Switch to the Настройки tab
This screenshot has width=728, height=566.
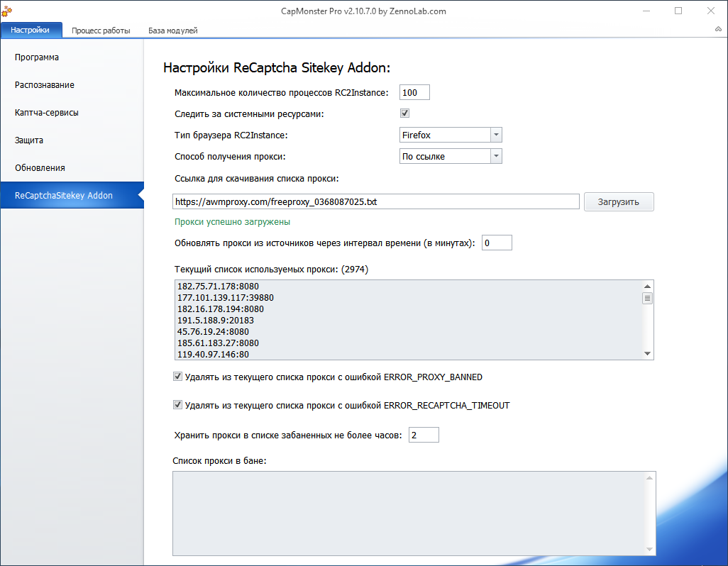click(31, 30)
